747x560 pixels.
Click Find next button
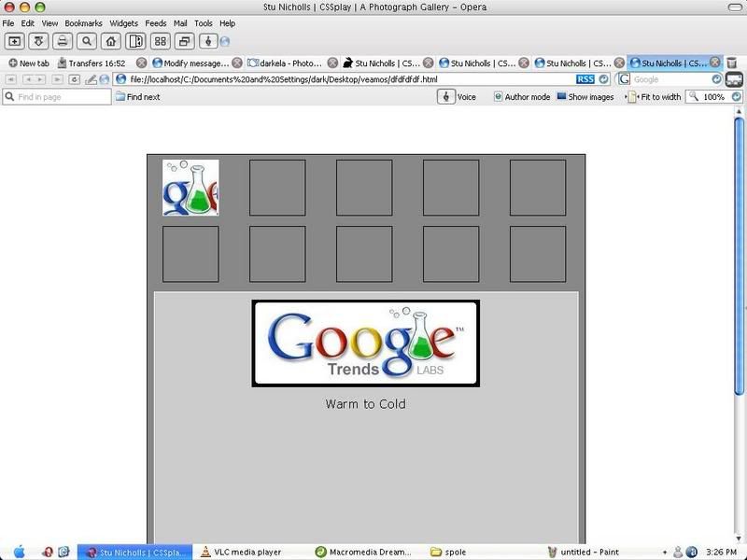click(137, 97)
